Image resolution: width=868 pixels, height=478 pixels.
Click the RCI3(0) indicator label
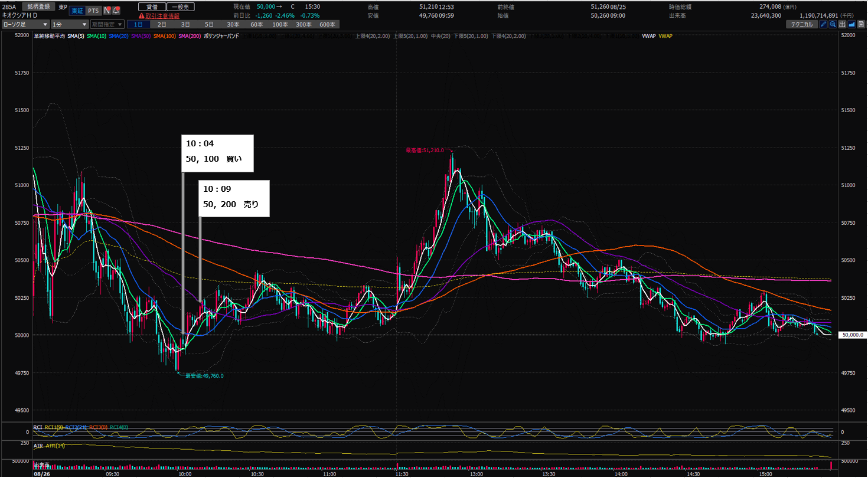click(99, 427)
